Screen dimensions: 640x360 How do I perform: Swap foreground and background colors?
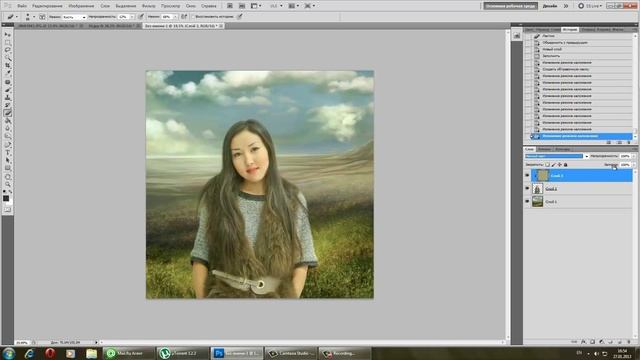tap(10, 191)
